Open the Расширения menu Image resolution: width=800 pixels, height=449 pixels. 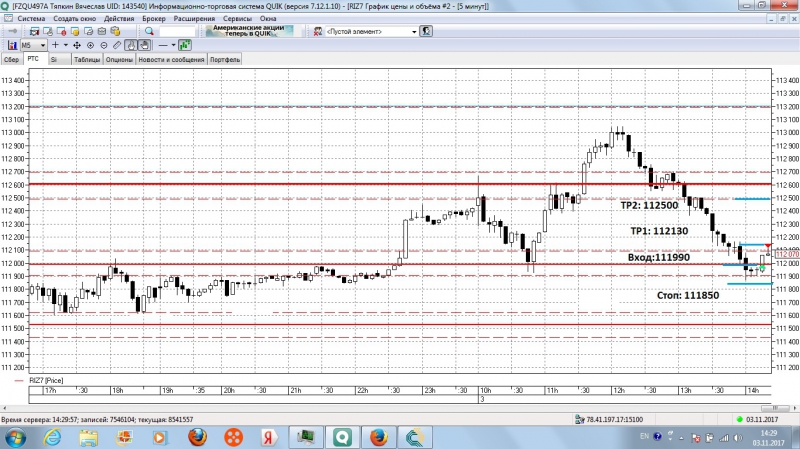point(194,18)
